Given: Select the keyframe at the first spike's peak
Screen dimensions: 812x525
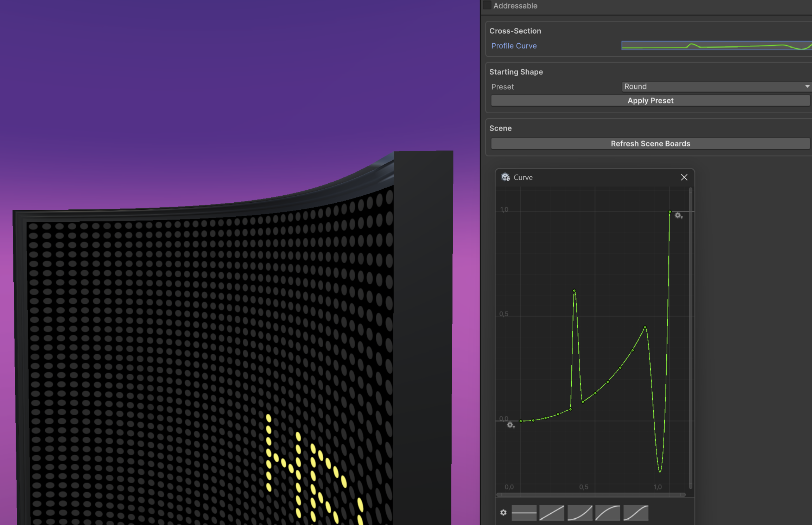Looking at the screenshot, I should tap(574, 291).
